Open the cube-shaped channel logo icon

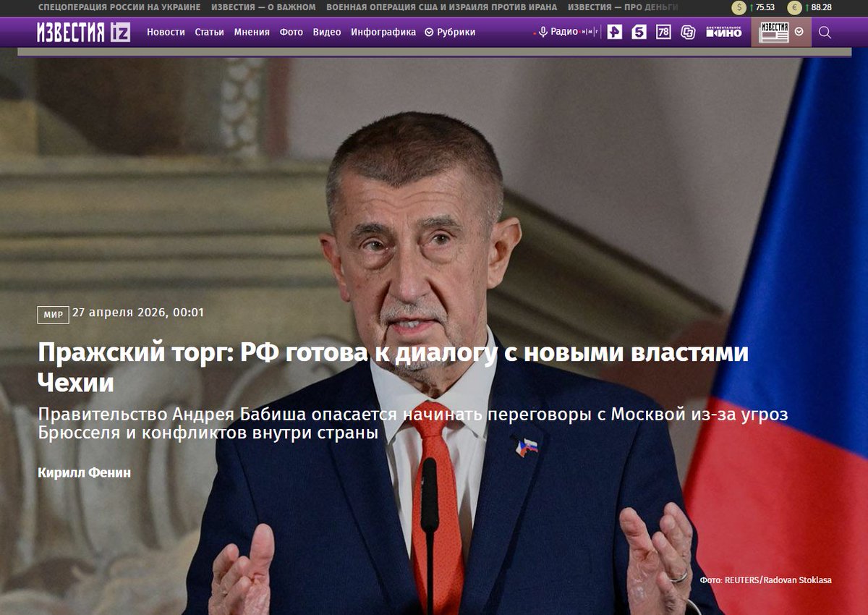point(688,32)
